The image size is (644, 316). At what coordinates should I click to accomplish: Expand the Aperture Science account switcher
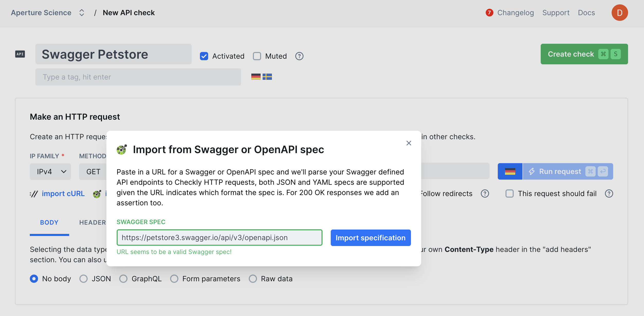pos(81,13)
